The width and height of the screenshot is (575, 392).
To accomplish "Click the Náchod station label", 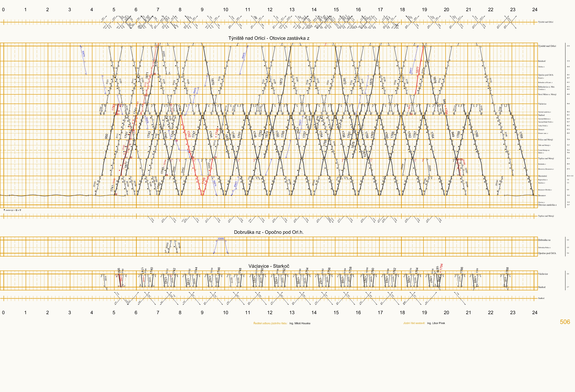I will tap(541, 115).
